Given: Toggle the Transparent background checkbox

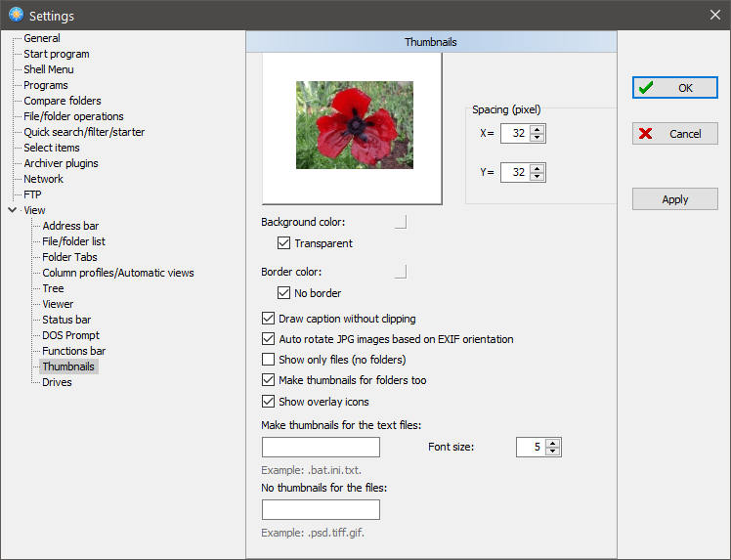Looking at the screenshot, I should pyautogui.click(x=283, y=243).
